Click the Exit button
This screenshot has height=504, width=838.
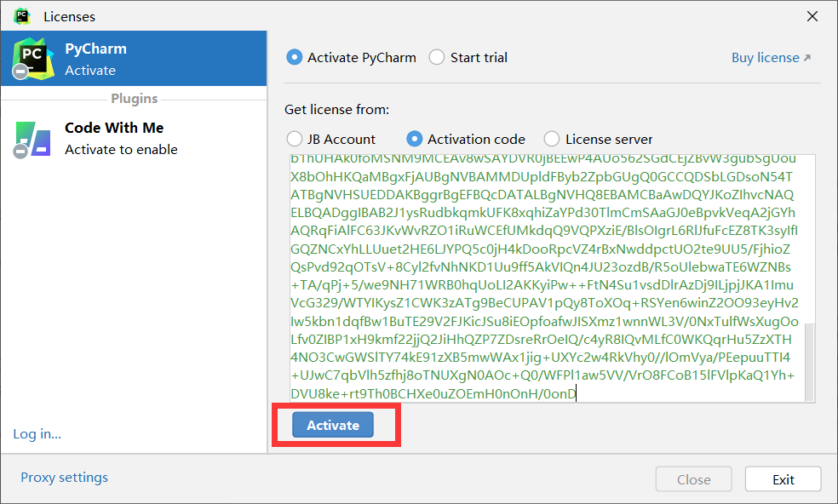tap(783, 479)
